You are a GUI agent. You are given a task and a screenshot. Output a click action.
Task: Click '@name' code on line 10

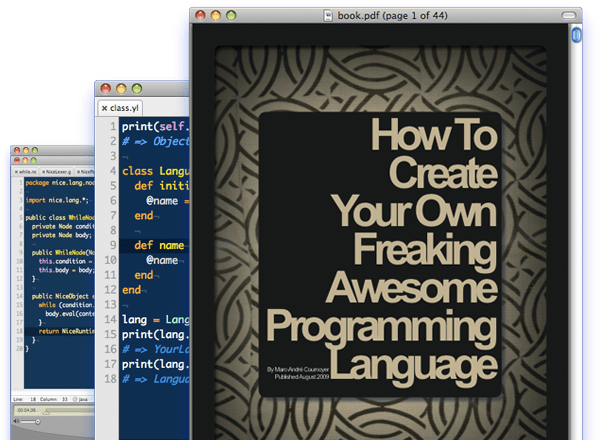[x=162, y=260]
